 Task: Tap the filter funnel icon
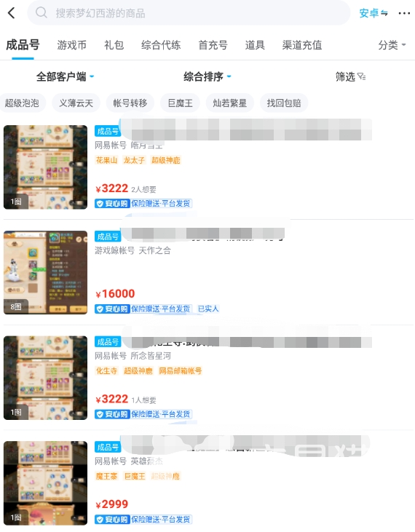tap(361, 76)
